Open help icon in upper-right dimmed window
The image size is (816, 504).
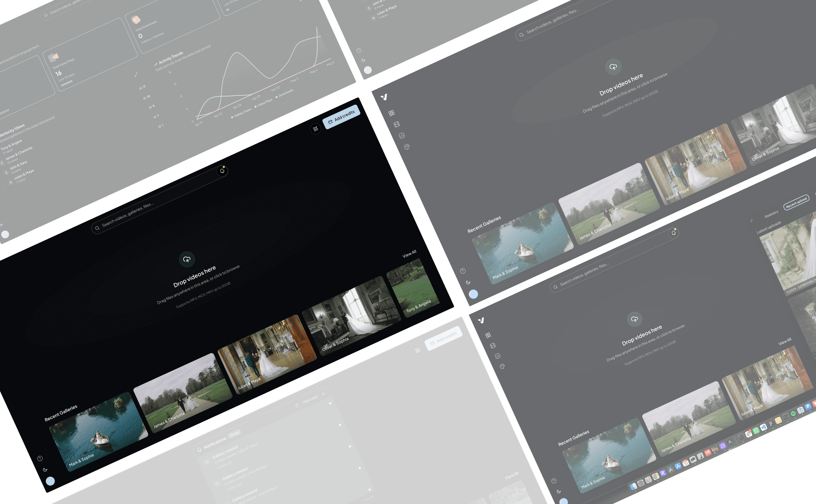(x=463, y=271)
